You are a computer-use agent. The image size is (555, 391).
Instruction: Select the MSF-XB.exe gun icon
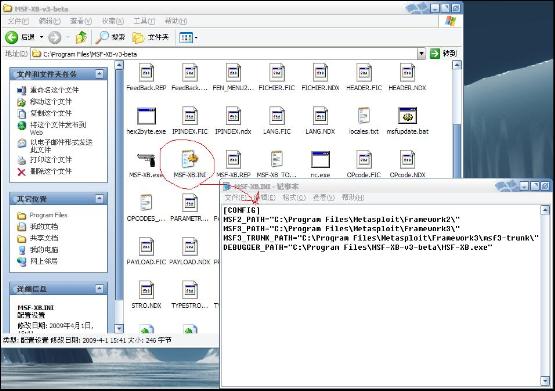pos(146,160)
